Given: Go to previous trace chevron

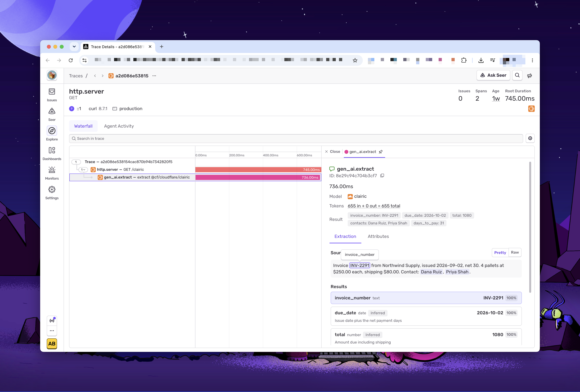Looking at the screenshot, I should click(x=95, y=76).
